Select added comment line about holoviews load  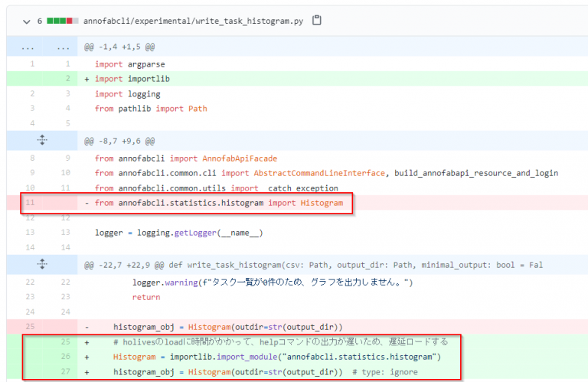280,342
